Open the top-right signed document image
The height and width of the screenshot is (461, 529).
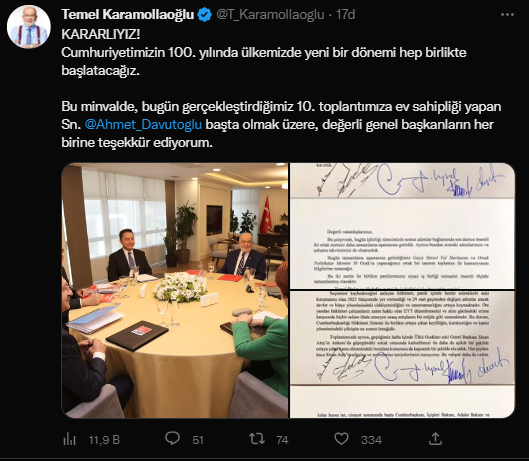(402, 226)
